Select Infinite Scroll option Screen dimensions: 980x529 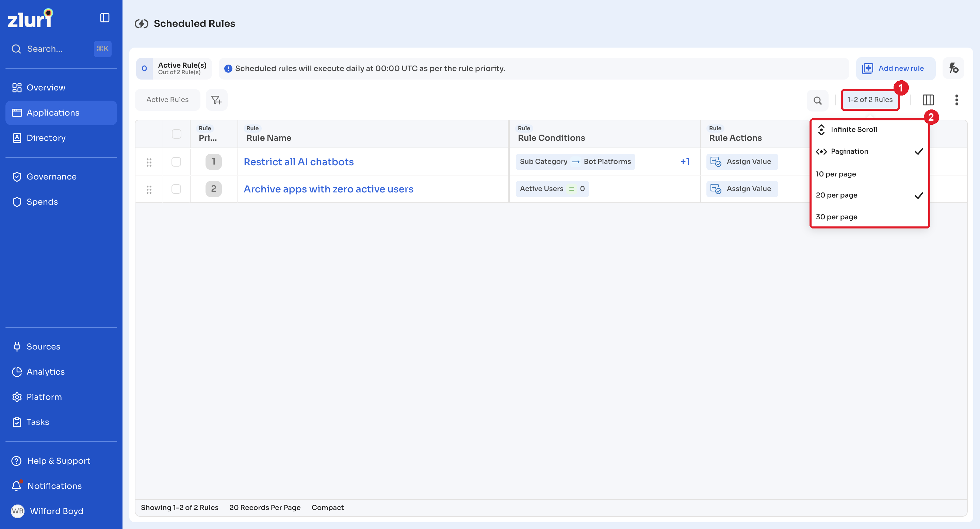coord(870,130)
